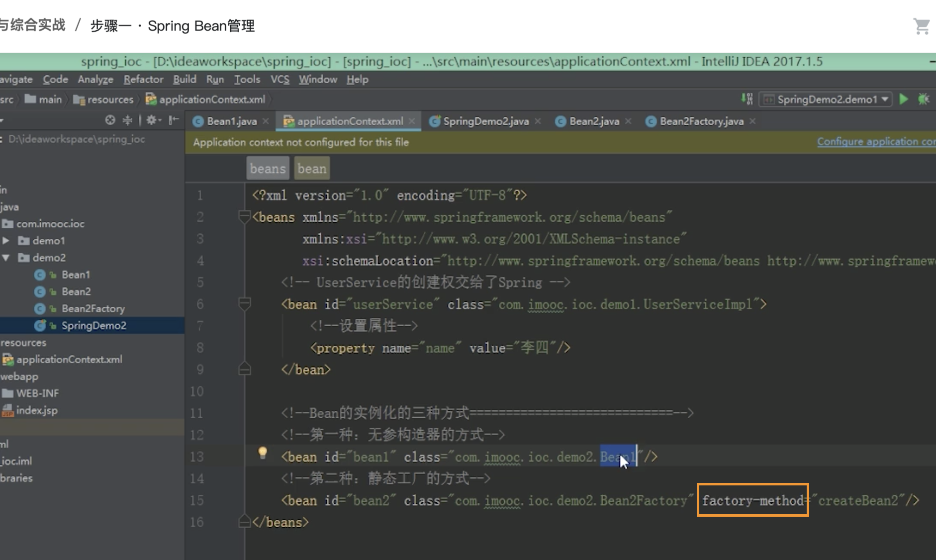The image size is (936, 560).
Task: Select webapp folder in project tree
Action: pos(19,376)
